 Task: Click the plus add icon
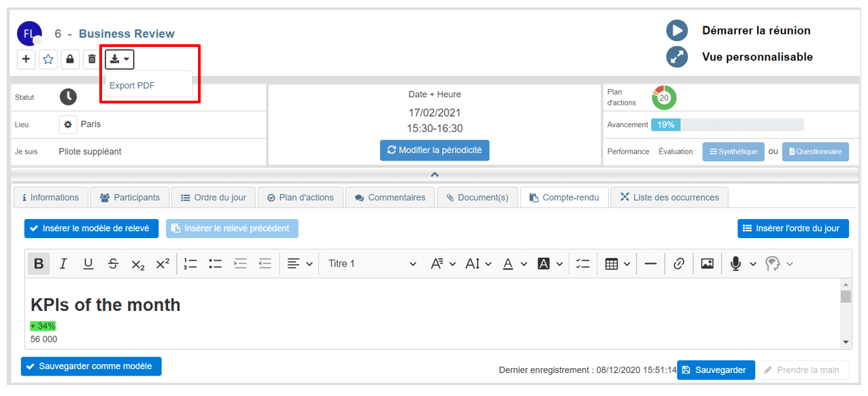pos(26,59)
